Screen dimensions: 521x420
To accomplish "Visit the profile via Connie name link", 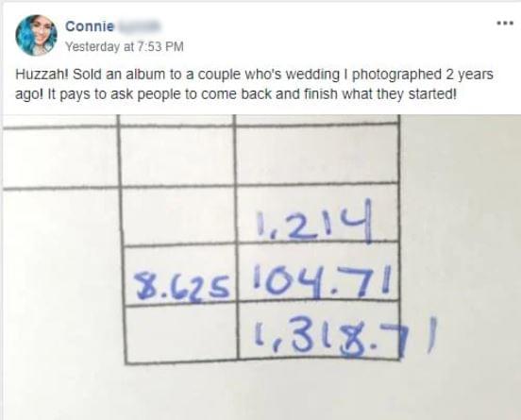I will [90, 26].
